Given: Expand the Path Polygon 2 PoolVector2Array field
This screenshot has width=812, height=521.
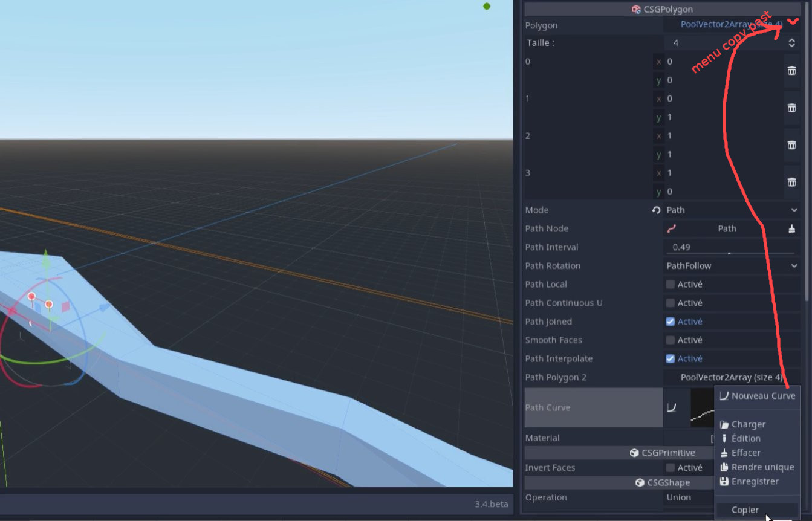Looking at the screenshot, I should coord(732,377).
